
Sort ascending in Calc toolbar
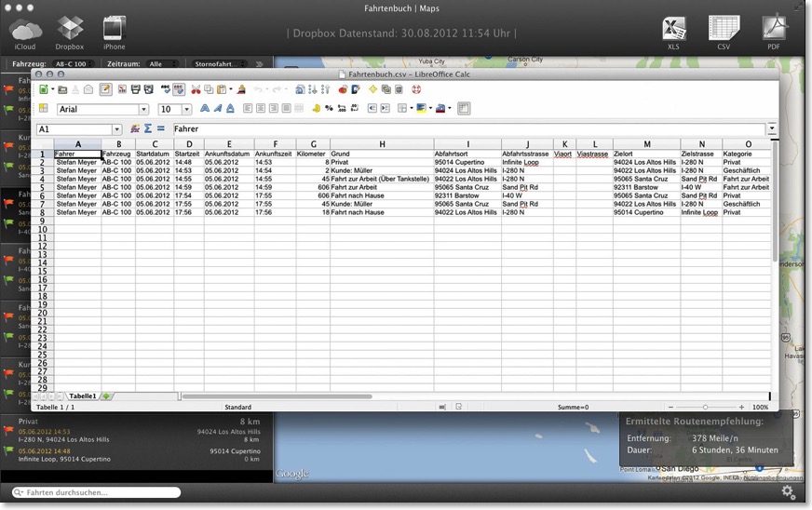[312, 89]
